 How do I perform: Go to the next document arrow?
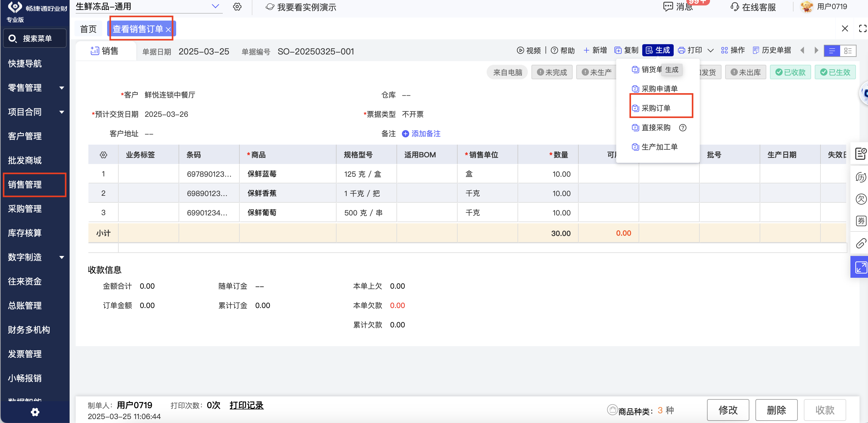click(x=816, y=51)
